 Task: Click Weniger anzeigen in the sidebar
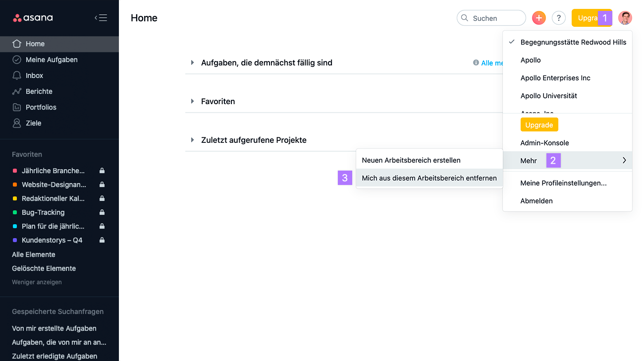37,282
